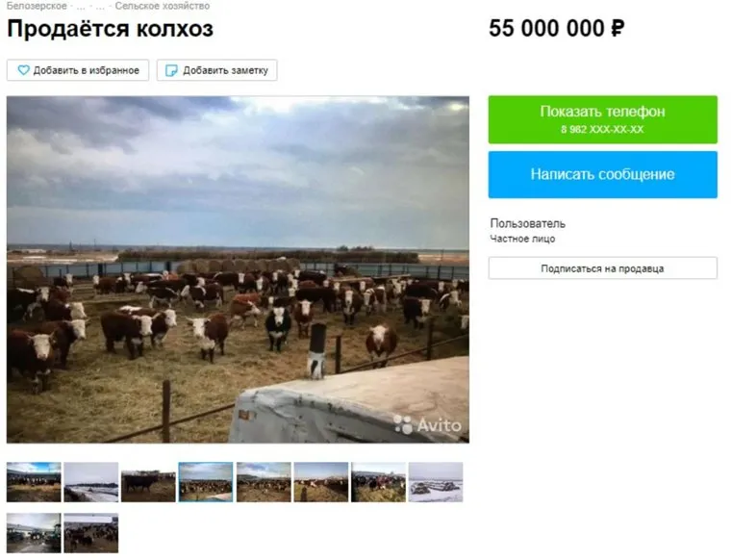Click Написать сообщение blue button

(603, 174)
